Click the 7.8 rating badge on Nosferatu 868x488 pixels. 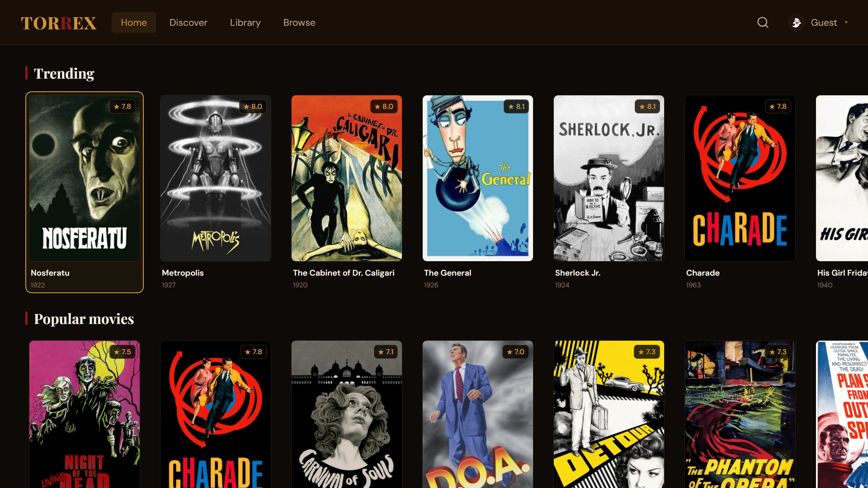pyautogui.click(x=123, y=107)
